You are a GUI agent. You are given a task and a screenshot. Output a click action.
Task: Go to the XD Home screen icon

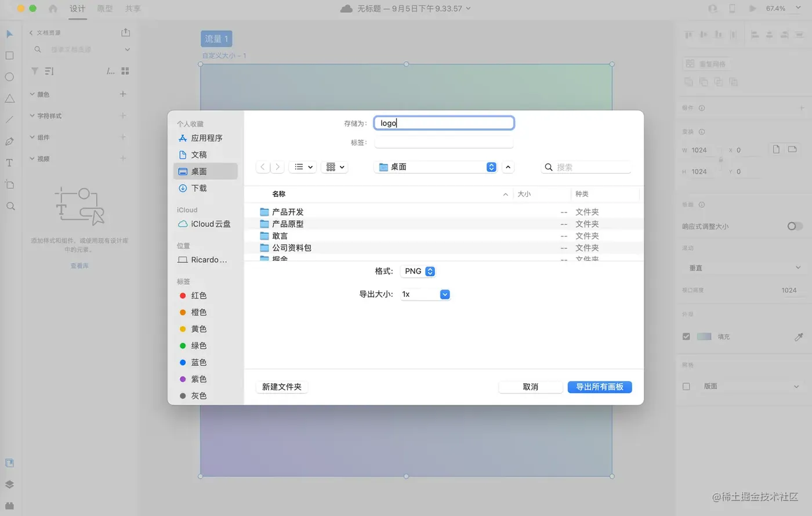point(53,9)
